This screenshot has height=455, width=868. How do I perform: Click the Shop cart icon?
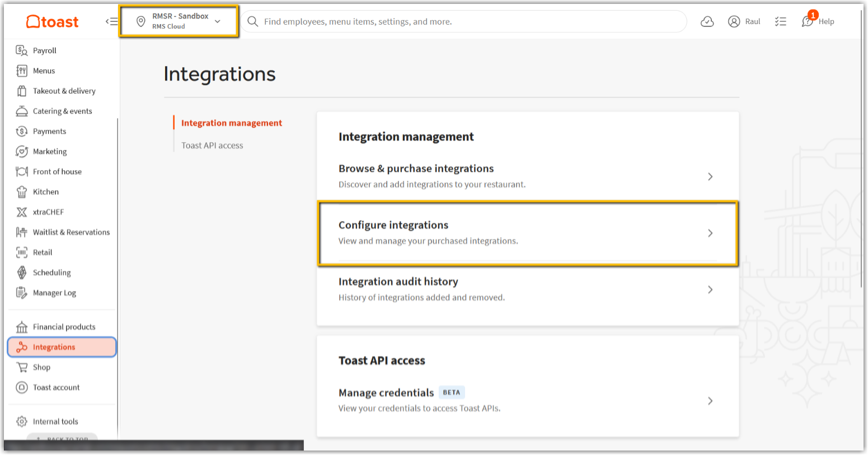click(x=22, y=367)
